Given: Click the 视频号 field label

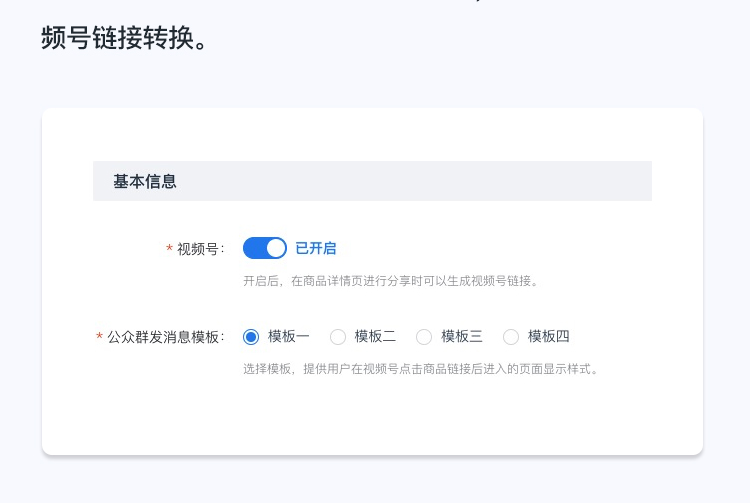Looking at the screenshot, I should tap(199, 249).
